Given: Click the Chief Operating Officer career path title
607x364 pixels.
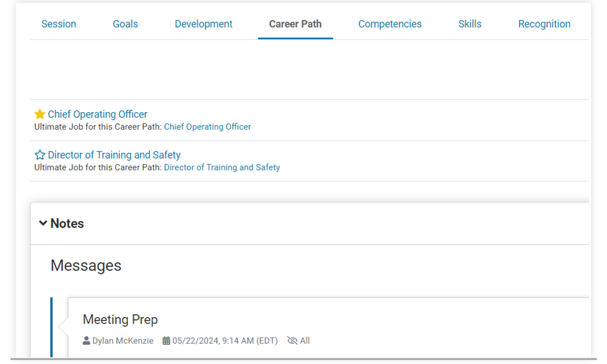Looking at the screenshot, I should [x=98, y=114].
